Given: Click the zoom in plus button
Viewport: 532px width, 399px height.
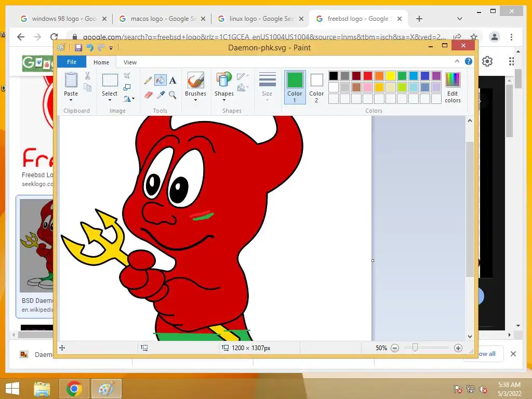Looking at the screenshot, I should pyautogui.click(x=458, y=348).
